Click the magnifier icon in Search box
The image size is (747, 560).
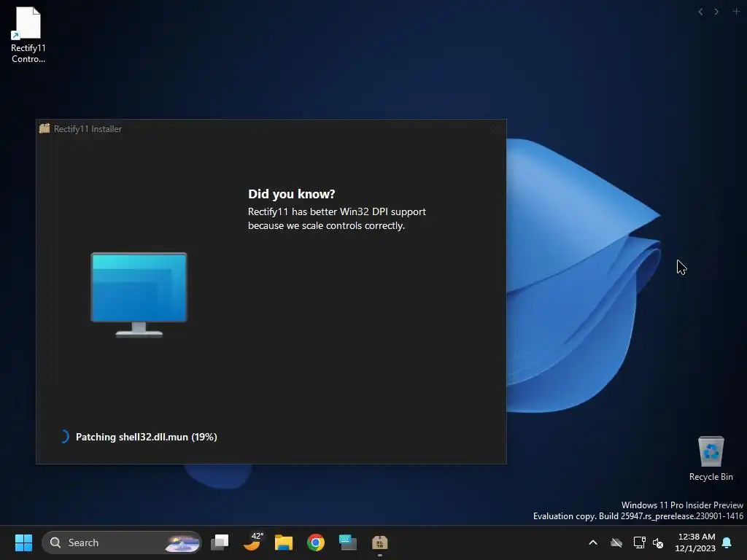pyautogui.click(x=55, y=542)
